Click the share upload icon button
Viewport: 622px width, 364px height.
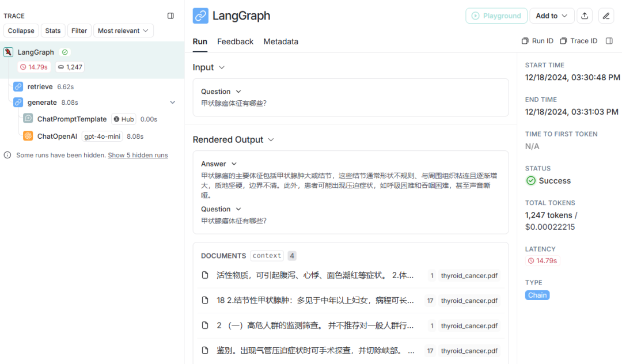[585, 16]
